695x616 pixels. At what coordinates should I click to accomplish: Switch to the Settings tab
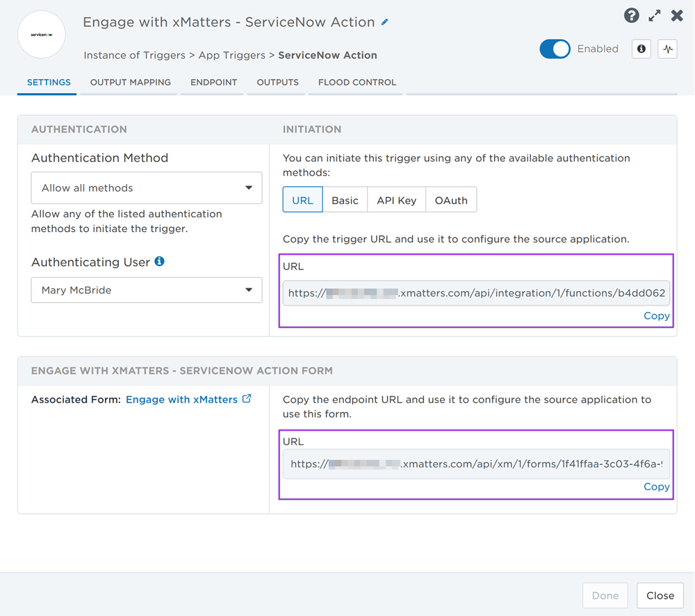49,83
